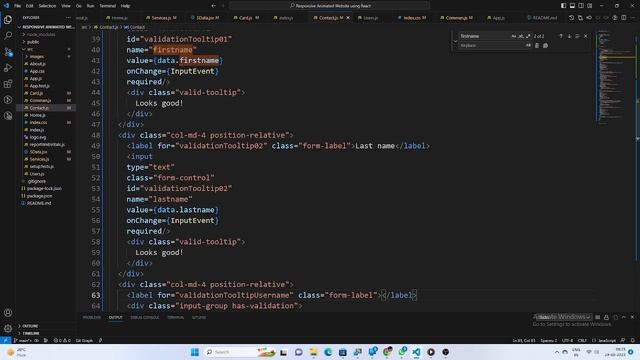Open the Microsoft Edge taskbar icon
The height and width of the screenshot is (360, 640).
point(328,352)
